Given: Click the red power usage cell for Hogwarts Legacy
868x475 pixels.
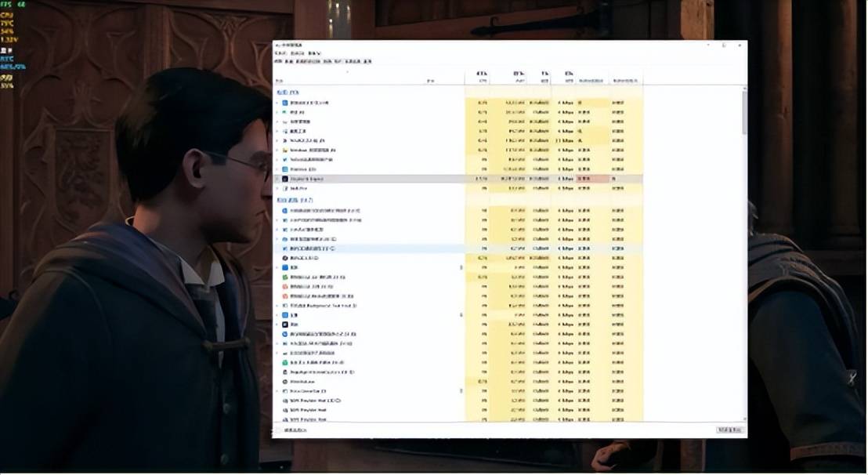Looking at the screenshot, I should coord(592,179).
